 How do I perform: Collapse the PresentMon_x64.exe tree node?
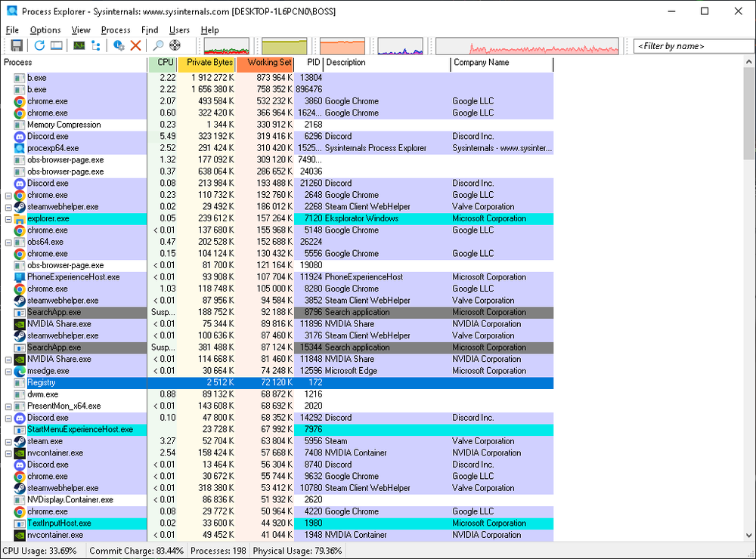[8, 406]
